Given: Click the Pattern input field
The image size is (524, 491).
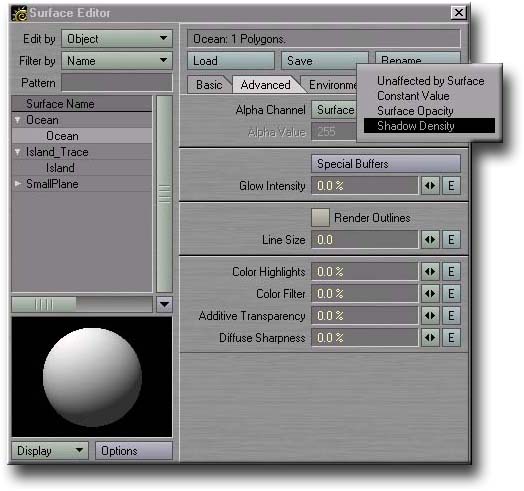Looking at the screenshot, I should click(117, 83).
